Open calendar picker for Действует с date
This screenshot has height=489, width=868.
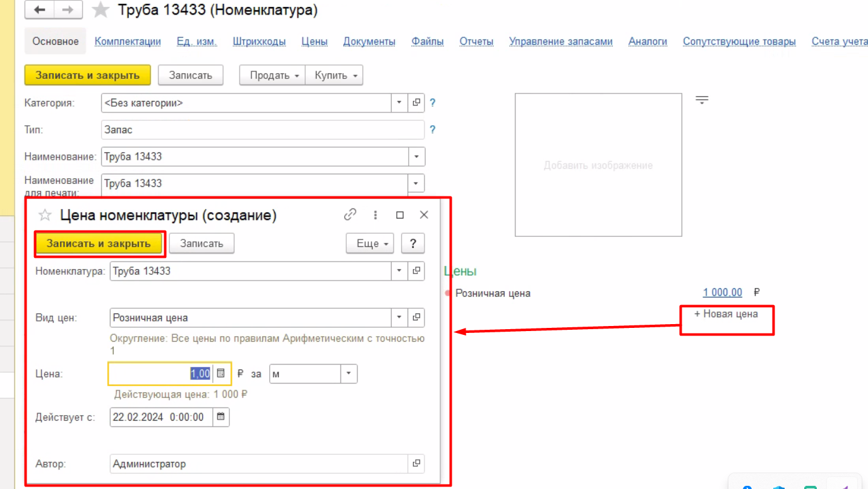coord(220,417)
